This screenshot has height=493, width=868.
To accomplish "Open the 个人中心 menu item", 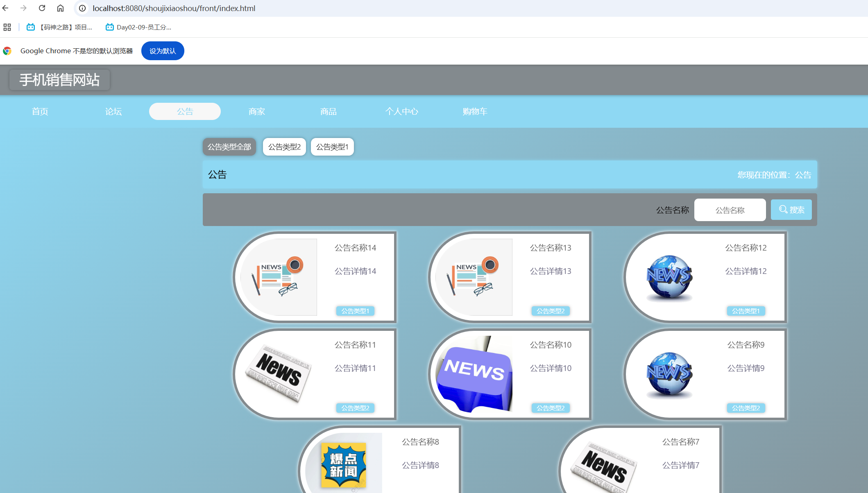I will click(x=401, y=111).
